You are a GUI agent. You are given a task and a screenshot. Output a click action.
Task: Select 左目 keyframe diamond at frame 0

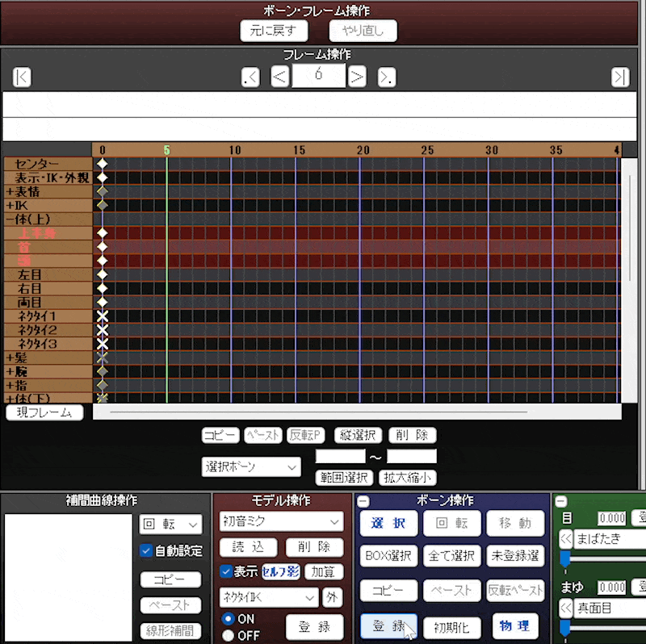[103, 274]
